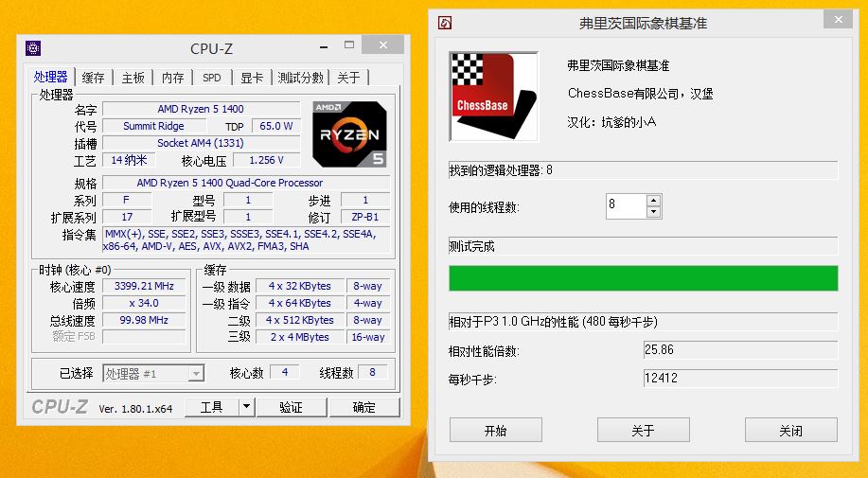Image resolution: width=868 pixels, height=478 pixels.
Task: Click 开始 to start chess benchmark
Action: point(495,431)
